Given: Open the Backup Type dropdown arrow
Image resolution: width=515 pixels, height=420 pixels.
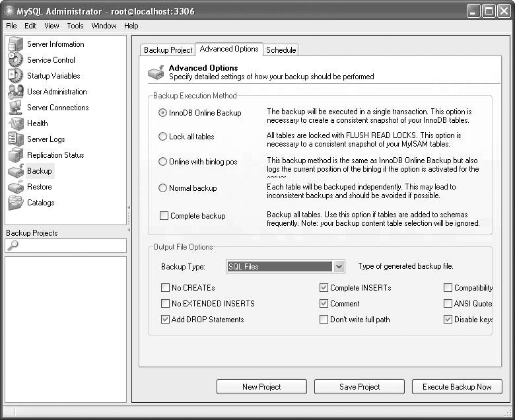Looking at the screenshot, I should point(339,266).
